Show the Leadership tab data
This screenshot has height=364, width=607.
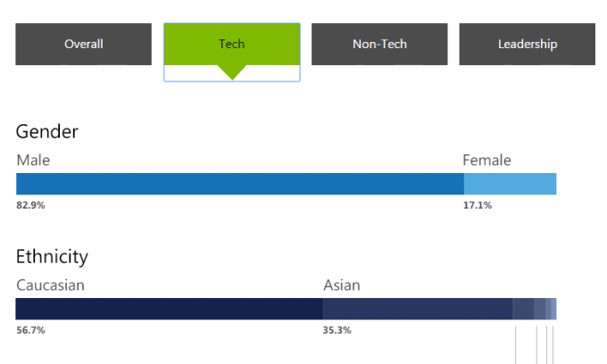[527, 44]
